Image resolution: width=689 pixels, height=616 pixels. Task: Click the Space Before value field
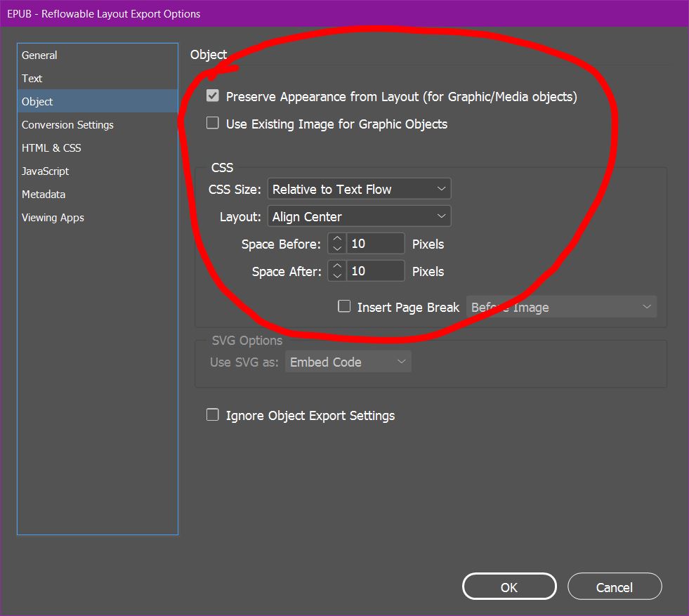(375, 244)
